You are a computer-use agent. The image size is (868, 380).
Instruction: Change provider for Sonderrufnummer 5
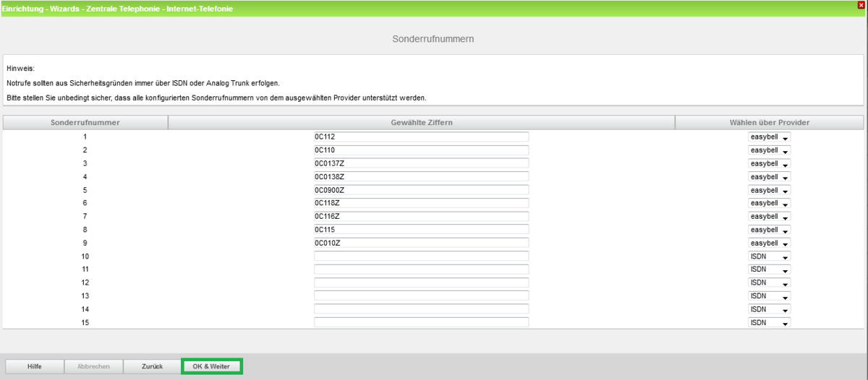(x=769, y=190)
